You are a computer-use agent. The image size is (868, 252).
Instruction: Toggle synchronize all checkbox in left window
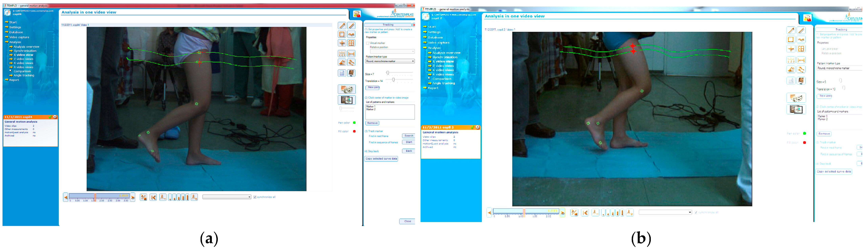click(x=255, y=197)
